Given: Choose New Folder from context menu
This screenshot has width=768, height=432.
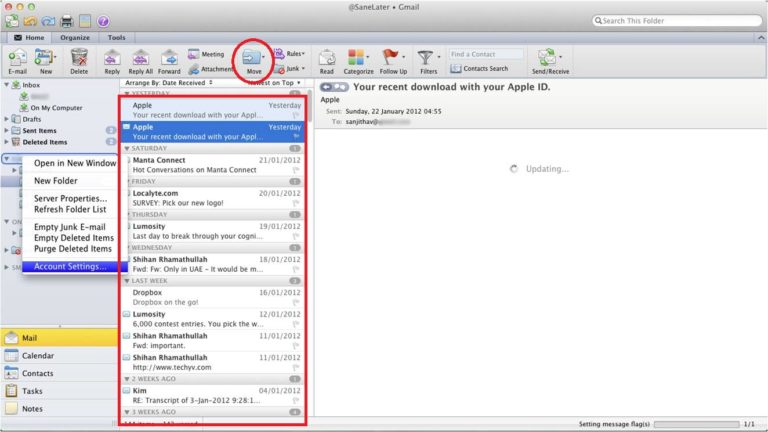Looking at the screenshot, I should [73, 181].
